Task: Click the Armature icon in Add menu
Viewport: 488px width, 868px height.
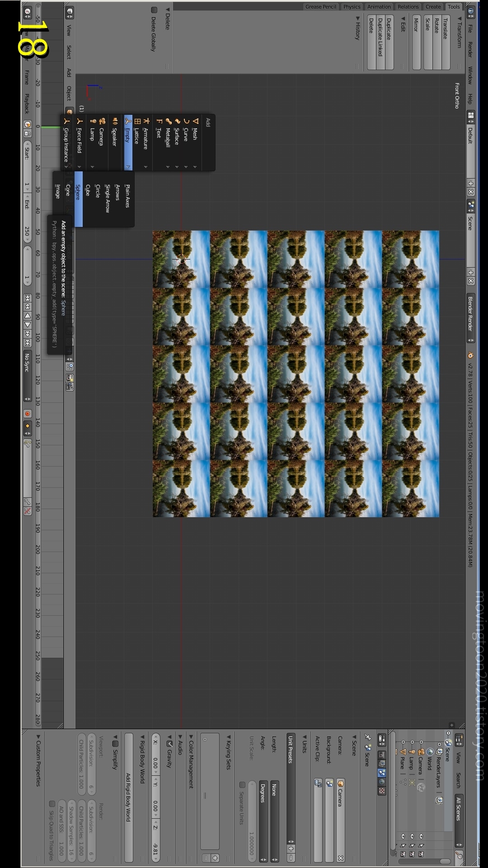Action: pyautogui.click(x=146, y=121)
